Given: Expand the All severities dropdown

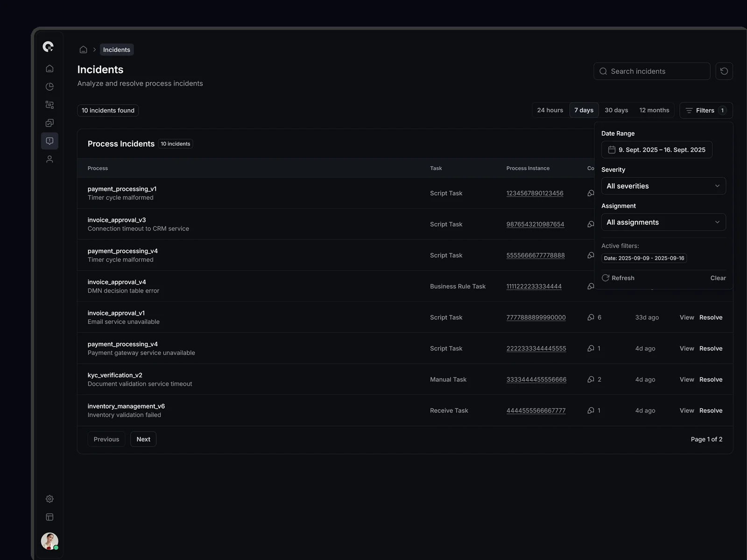Looking at the screenshot, I should (663, 186).
